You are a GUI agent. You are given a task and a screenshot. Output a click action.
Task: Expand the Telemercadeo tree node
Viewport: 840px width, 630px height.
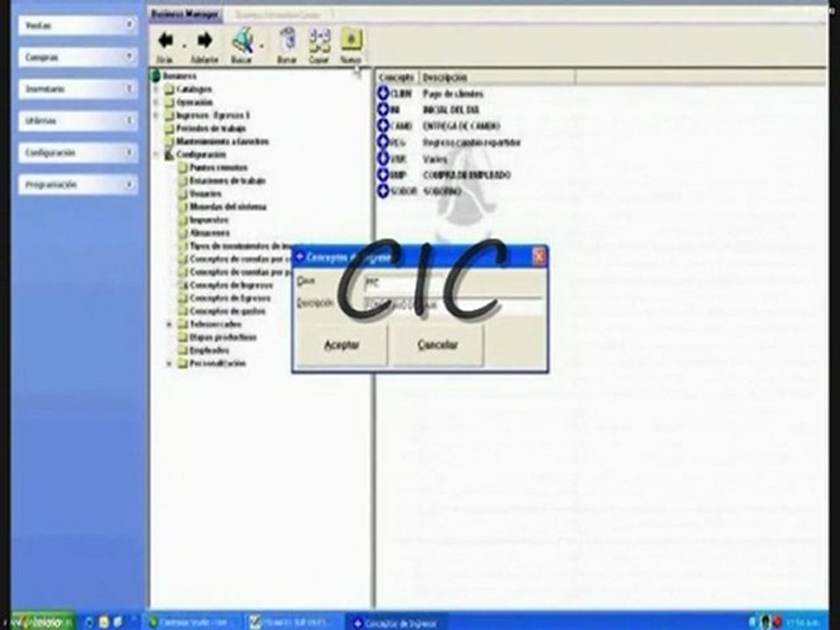tap(169, 324)
